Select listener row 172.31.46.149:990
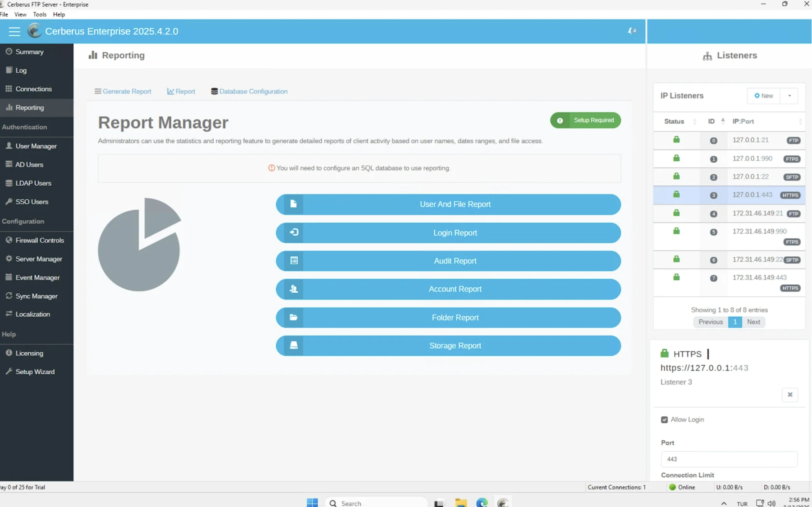The width and height of the screenshot is (812, 507). (729, 237)
